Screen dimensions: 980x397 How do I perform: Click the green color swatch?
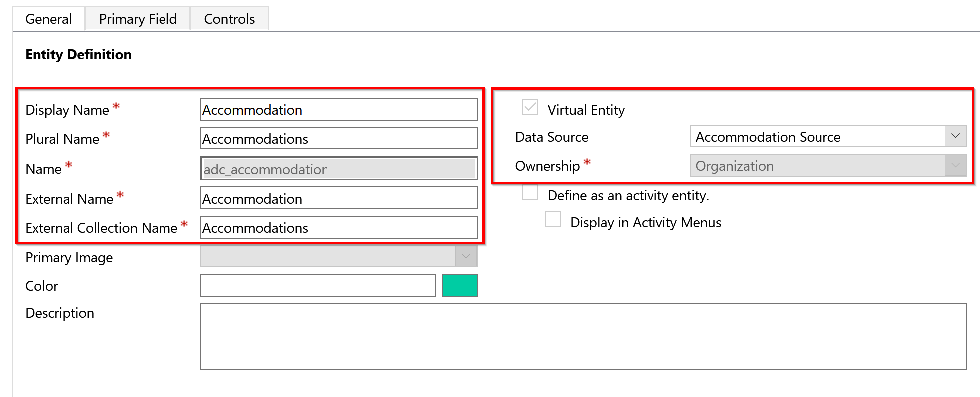click(460, 285)
